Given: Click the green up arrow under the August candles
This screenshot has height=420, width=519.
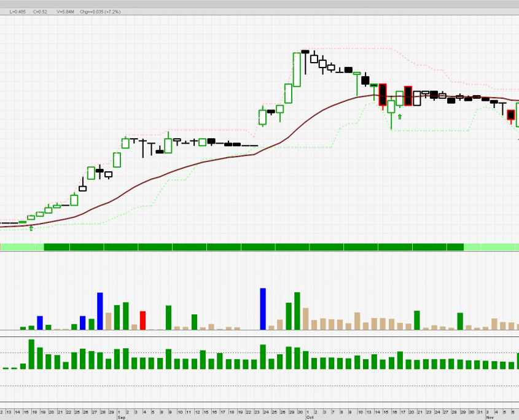Looking at the screenshot, I should tap(31, 228).
